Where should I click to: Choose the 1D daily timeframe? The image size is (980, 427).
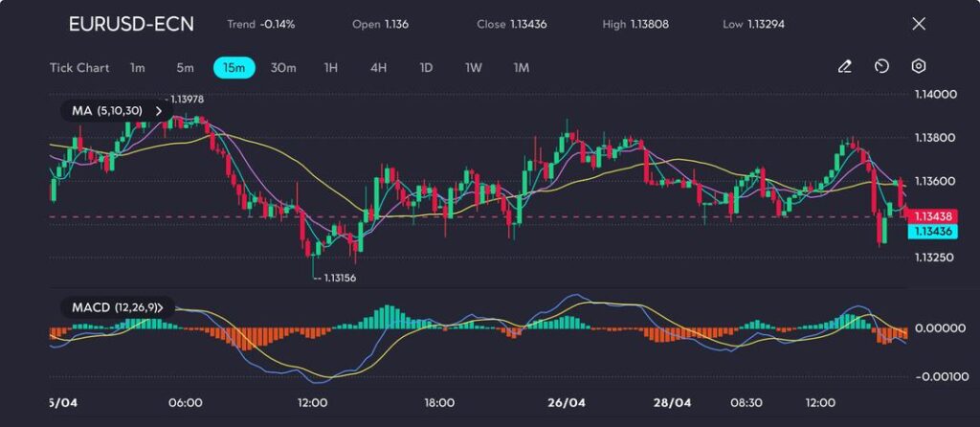(426, 68)
